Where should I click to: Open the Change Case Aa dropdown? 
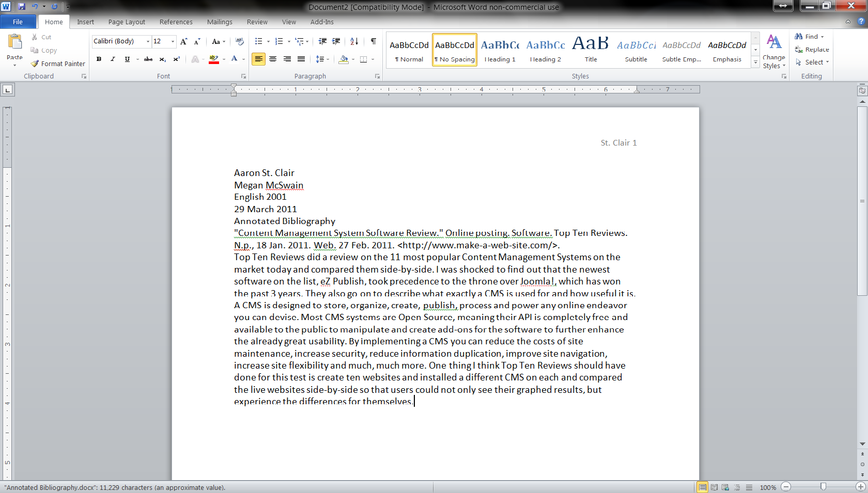(219, 41)
